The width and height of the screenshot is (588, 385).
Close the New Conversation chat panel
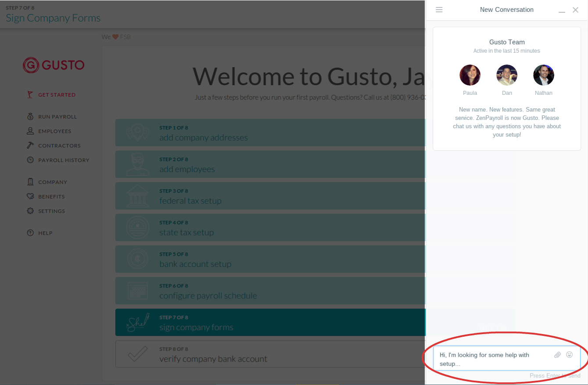point(576,10)
